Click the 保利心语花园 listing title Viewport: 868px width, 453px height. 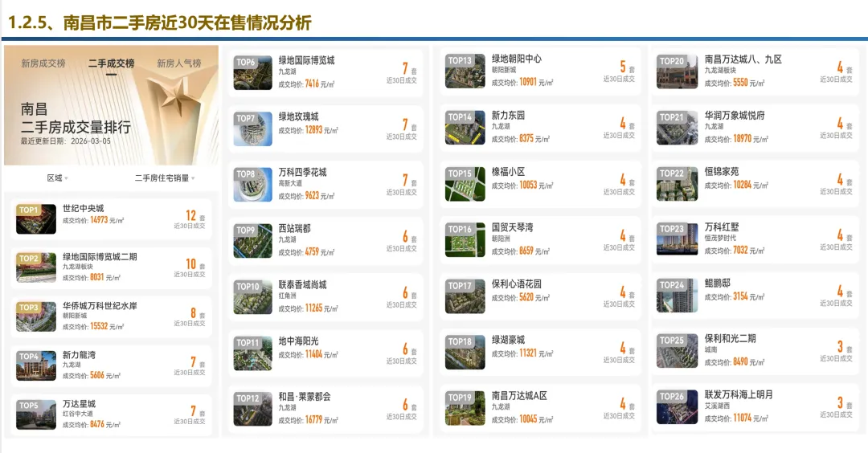517,284
